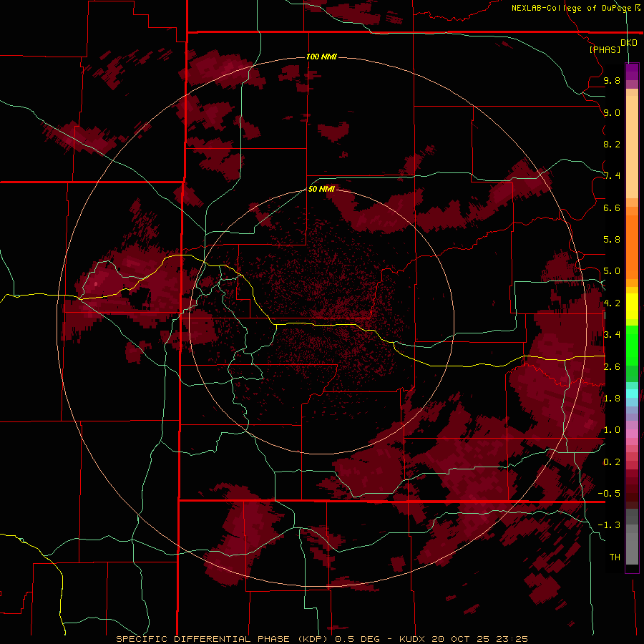Click the 4.2 scale value
The width and height of the screenshot is (644, 644).
pos(612,303)
